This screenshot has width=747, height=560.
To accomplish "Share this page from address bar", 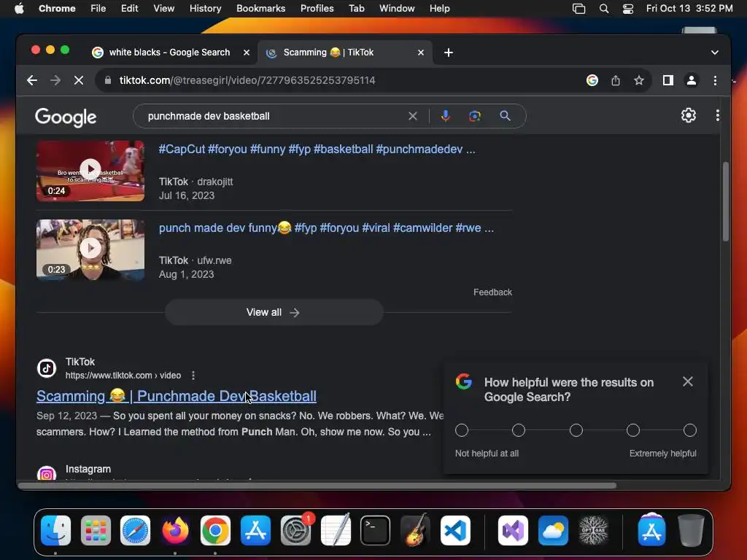I will click(616, 80).
